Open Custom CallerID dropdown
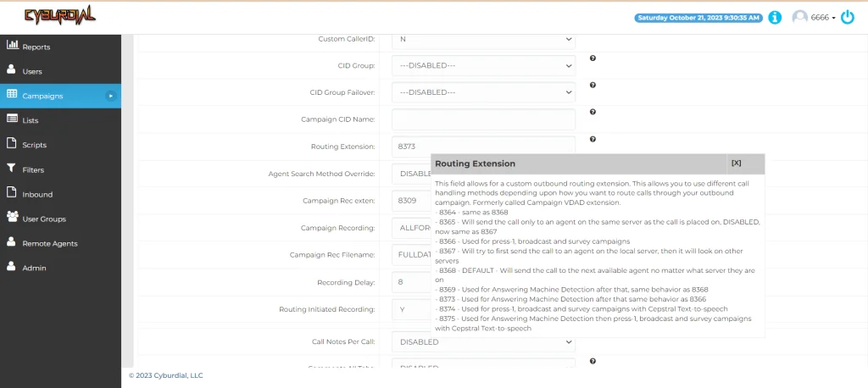Image resolution: width=868 pixels, height=388 pixels. tap(483, 39)
